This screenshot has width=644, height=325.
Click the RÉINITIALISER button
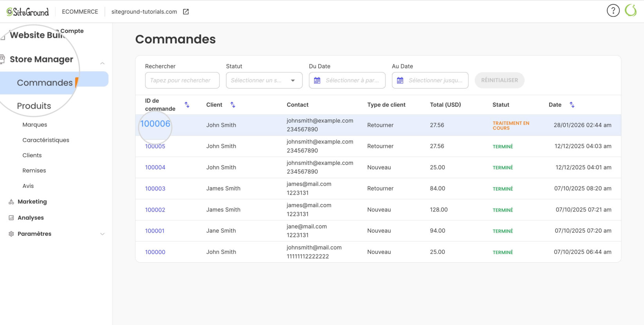tap(500, 80)
